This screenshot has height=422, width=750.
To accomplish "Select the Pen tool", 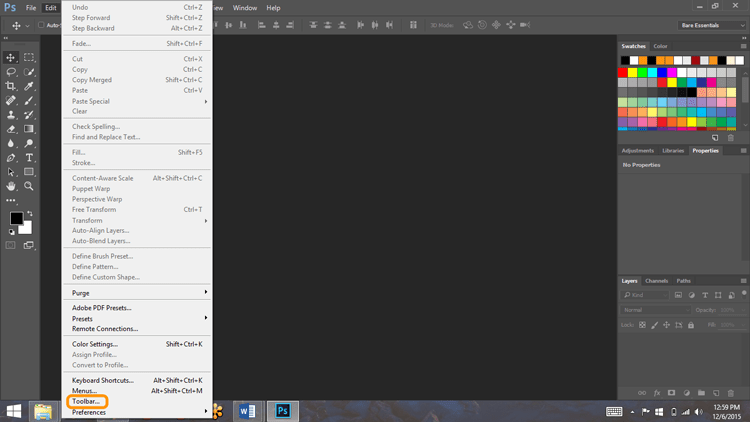I will coord(11,157).
